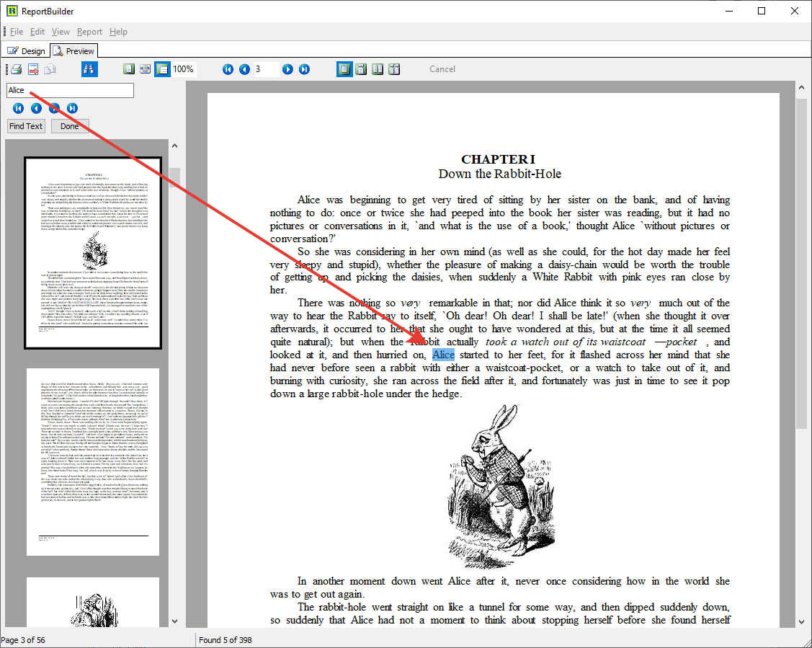Select Whole Page zoom icon
The height and width of the screenshot is (648, 812).
tap(129, 69)
